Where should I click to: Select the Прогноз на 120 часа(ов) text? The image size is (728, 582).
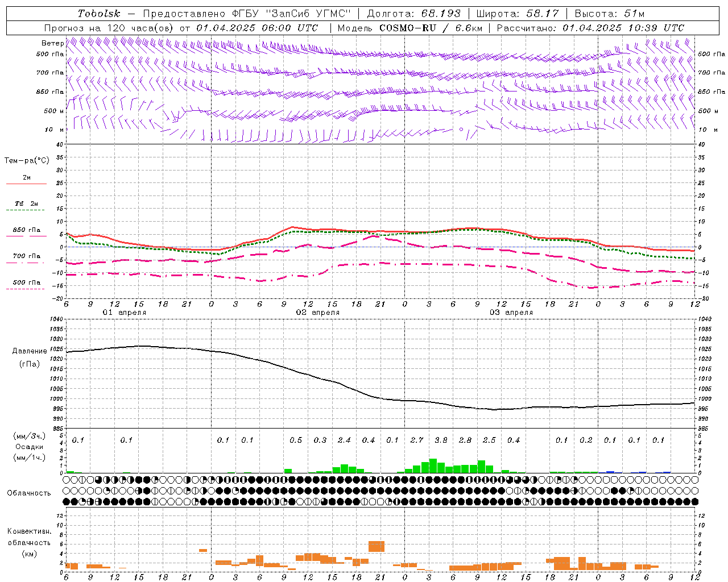click(x=109, y=28)
